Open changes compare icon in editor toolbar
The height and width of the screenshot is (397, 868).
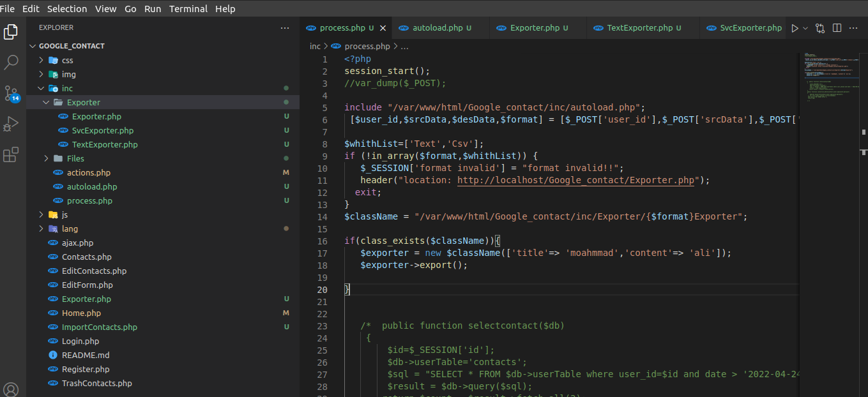pyautogui.click(x=820, y=28)
